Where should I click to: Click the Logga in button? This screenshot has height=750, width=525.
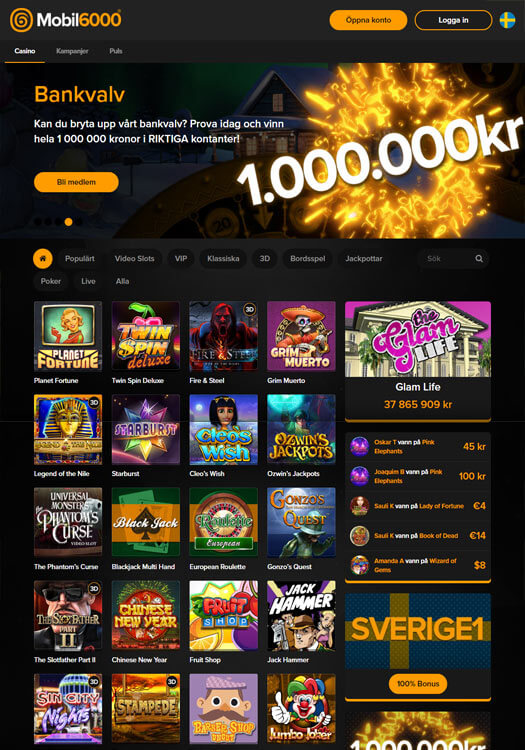coord(453,20)
